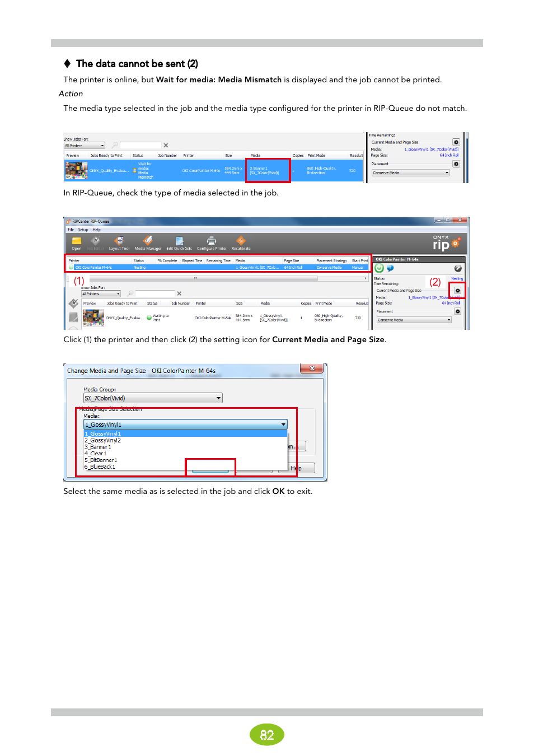
Task: Click the Placement gear icon in top screenshot
Action: (x=456, y=164)
